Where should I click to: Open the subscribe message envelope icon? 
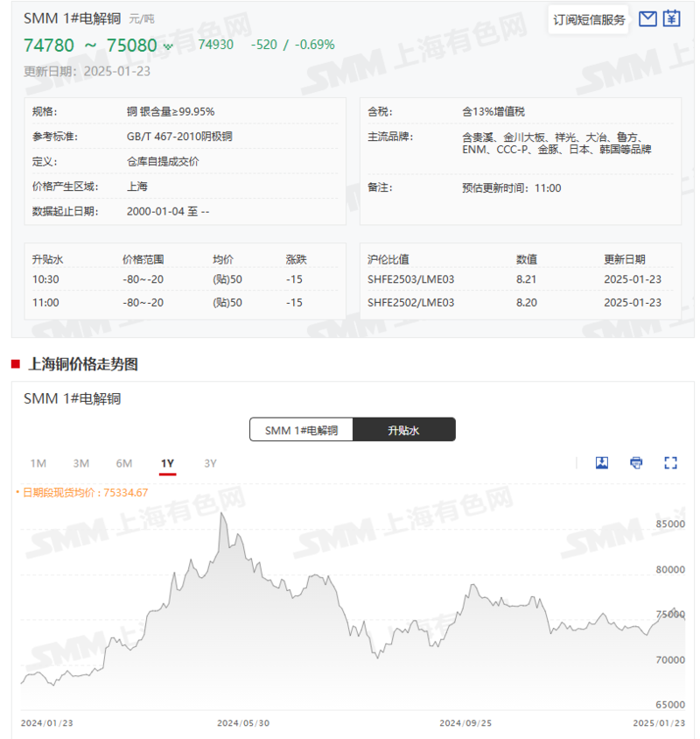(x=647, y=18)
